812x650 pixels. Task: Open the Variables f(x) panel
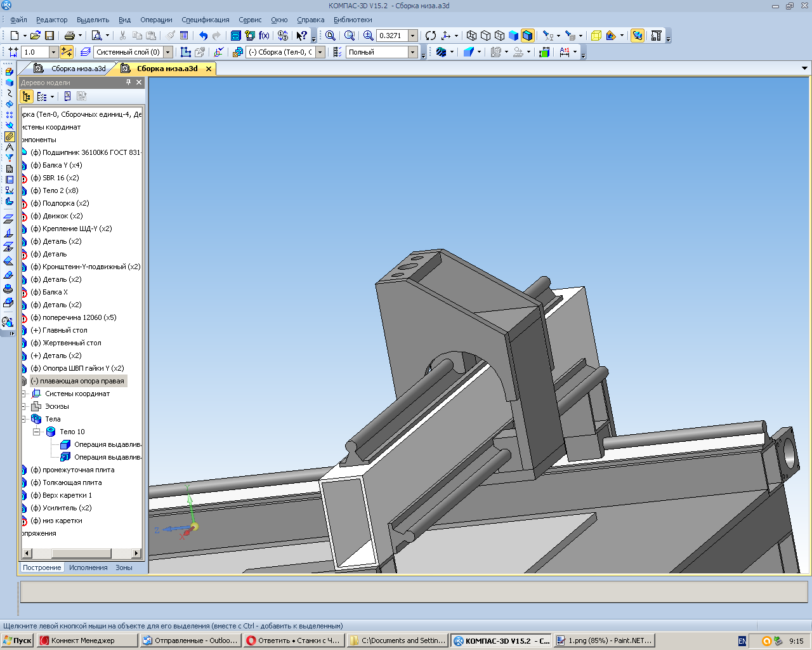(x=264, y=36)
